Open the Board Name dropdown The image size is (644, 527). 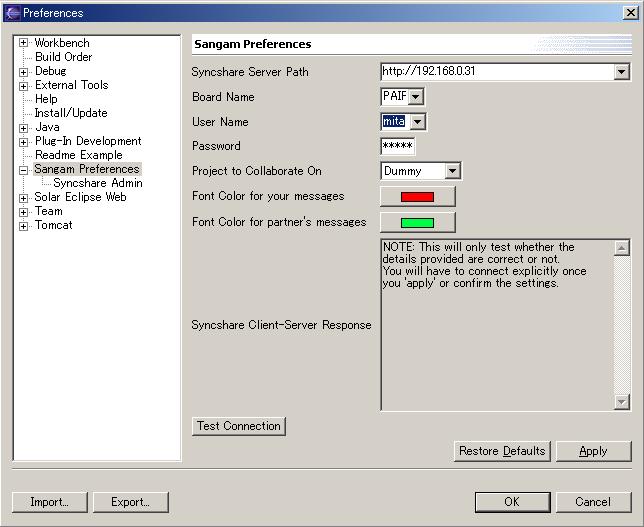(416, 97)
